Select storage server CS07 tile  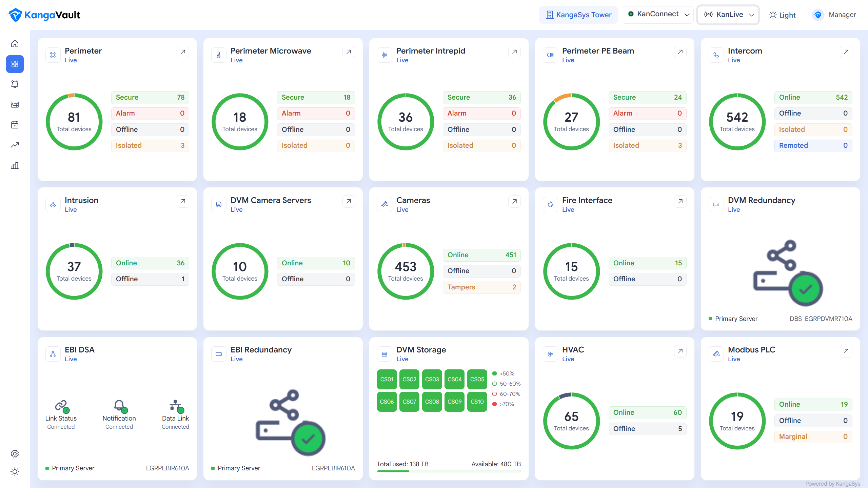(x=409, y=402)
